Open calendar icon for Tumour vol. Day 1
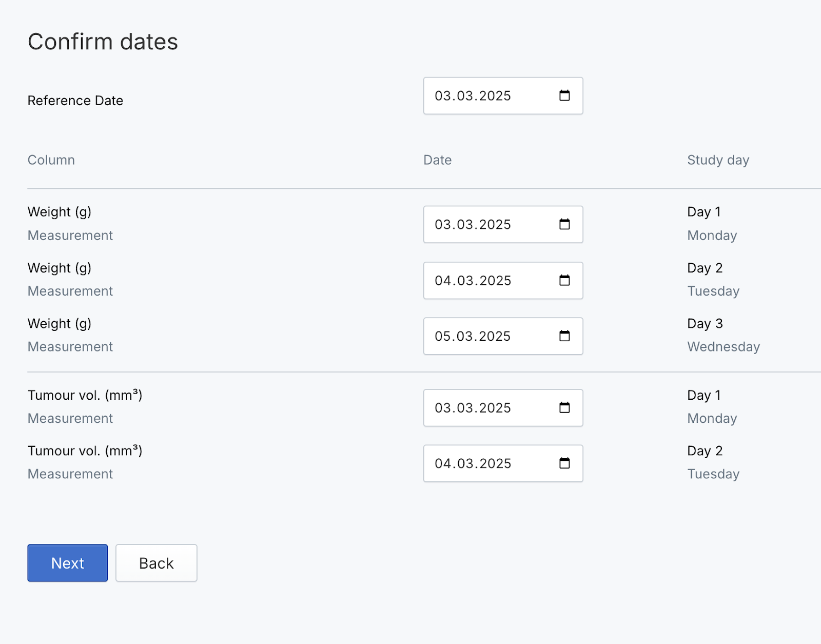This screenshot has width=821, height=644. tap(564, 408)
